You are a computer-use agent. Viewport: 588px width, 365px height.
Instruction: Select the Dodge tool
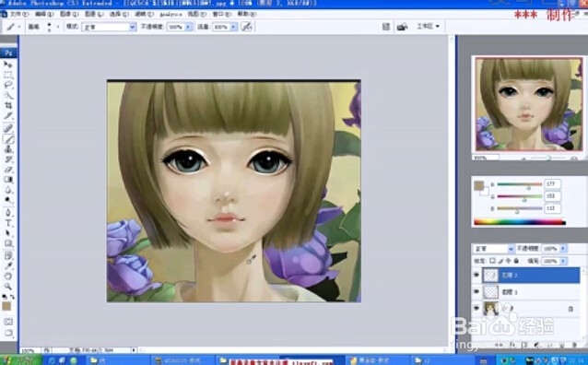[x=8, y=200]
